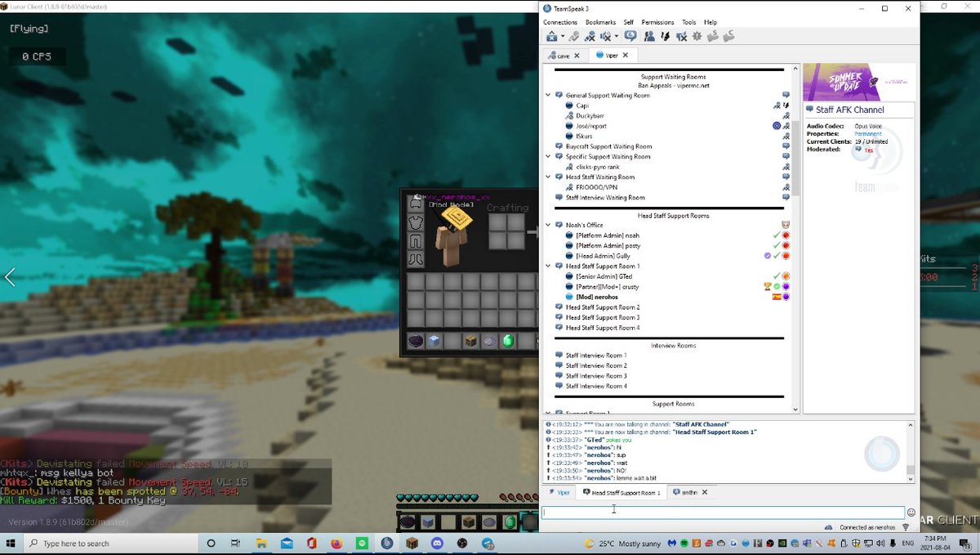The image size is (980, 555).
Task: Click the chest item in the inventory hotbar
Action: point(470,342)
